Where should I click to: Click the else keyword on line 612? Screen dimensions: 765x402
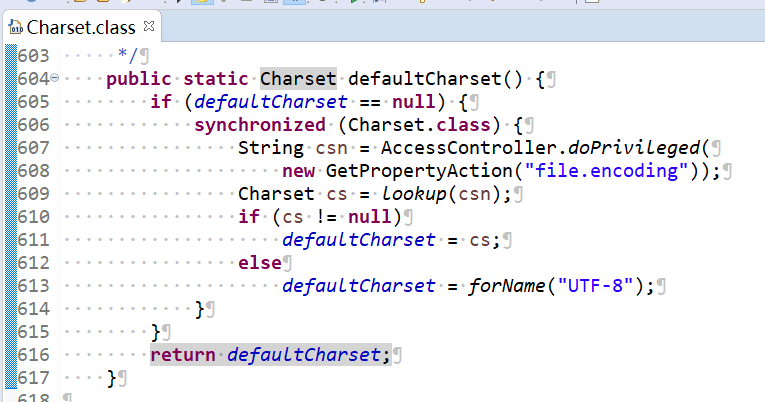pos(259,263)
